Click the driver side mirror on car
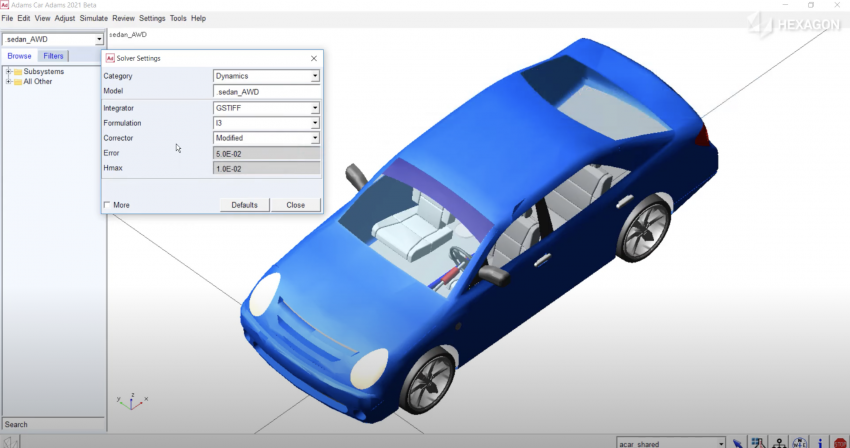The height and width of the screenshot is (448, 850). tap(493, 275)
